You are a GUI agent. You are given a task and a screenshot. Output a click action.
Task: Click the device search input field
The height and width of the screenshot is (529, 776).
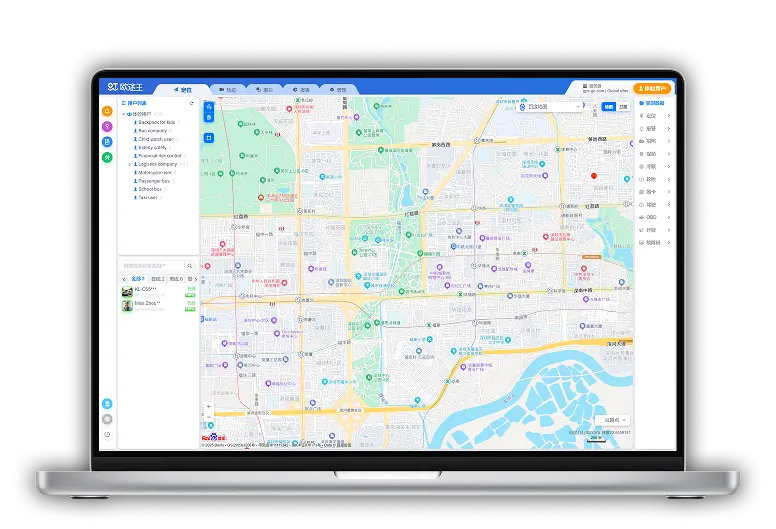point(152,266)
